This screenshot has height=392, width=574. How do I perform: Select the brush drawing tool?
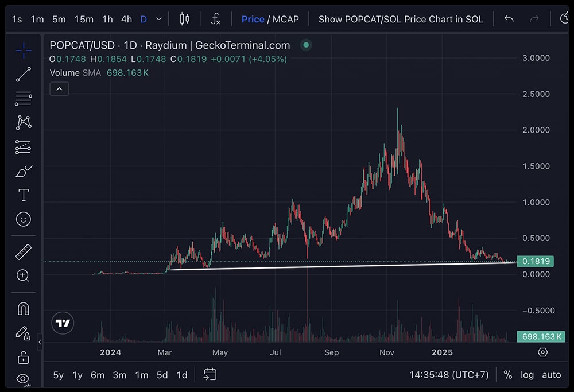click(24, 171)
